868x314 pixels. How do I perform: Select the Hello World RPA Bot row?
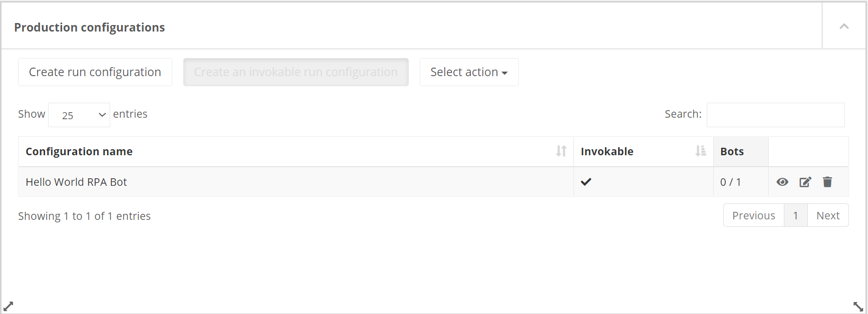(76, 182)
